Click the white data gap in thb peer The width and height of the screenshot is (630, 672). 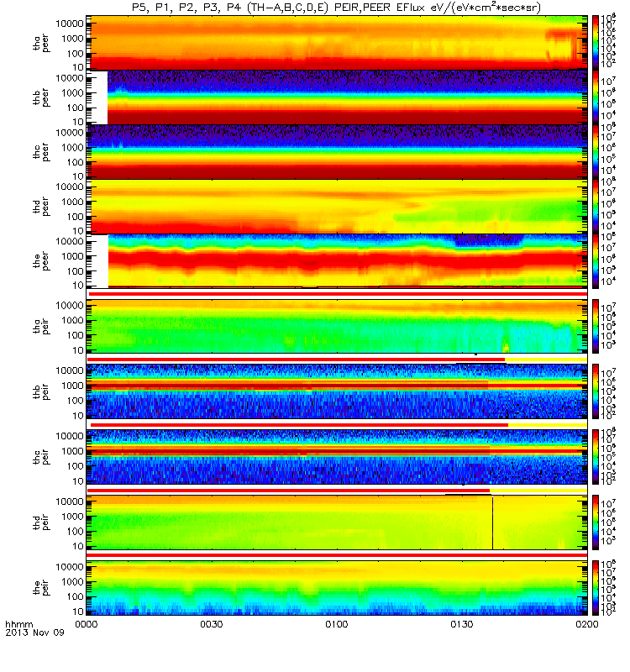[97, 97]
